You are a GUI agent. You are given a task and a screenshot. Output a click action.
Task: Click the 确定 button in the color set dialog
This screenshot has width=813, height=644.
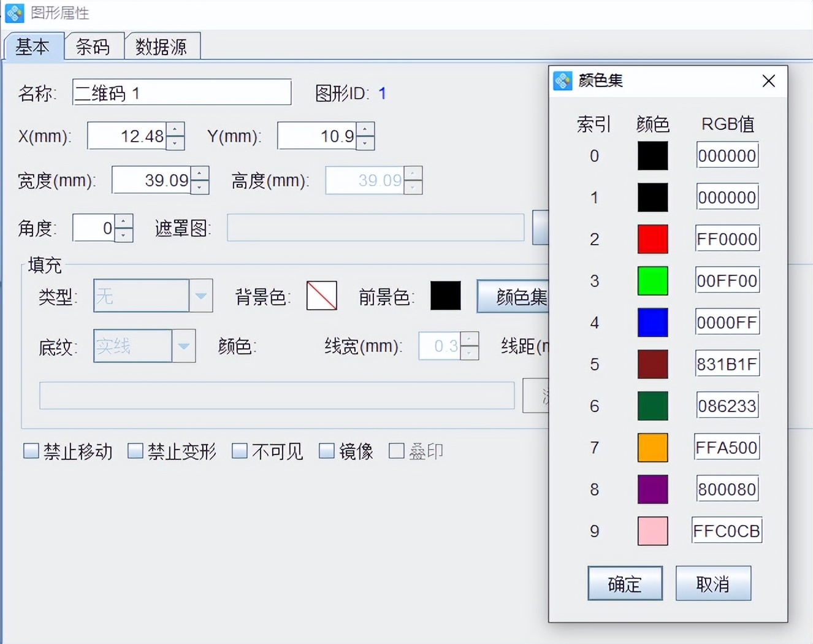pyautogui.click(x=625, y=583)
